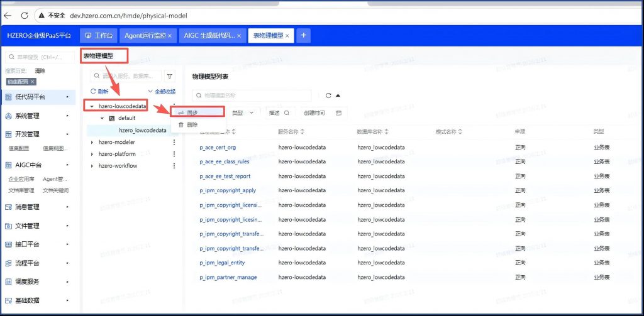The height and width of the screenshot is (316, 644).
Task: Choose 删除 in the context menu
Action: (x=192, y=124)
